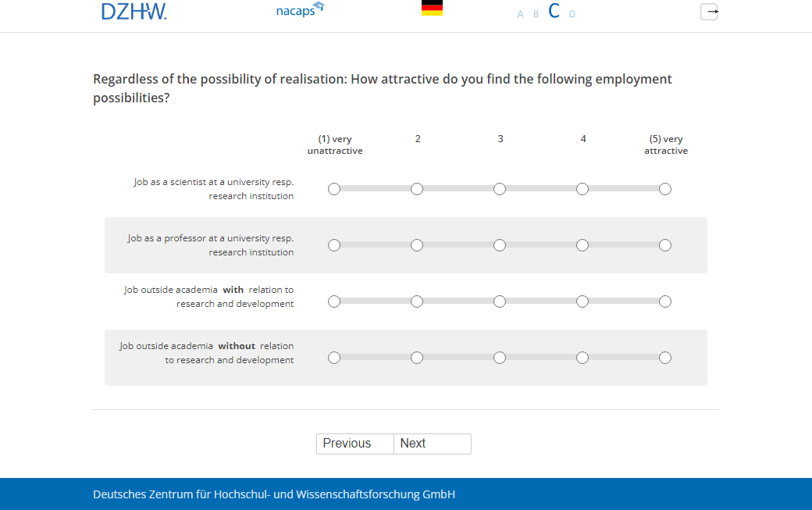The width and height of the screenshot is (812, 510).
Task: Switch language via the German flag
Action: pyautogui.click(x=432, y=9)
